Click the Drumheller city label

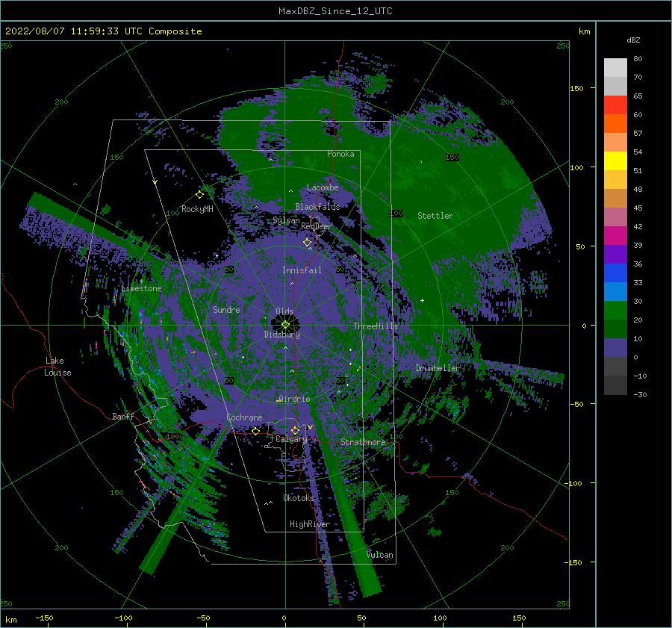pyautogui.click(x=438, y=368)
